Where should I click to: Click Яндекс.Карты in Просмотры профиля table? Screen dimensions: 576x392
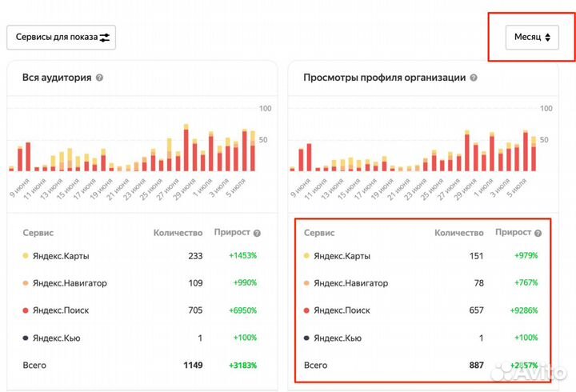342,256
